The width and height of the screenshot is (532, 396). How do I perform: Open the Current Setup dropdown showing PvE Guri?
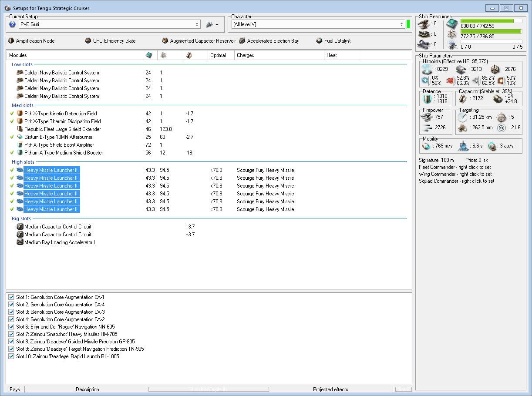(110, 24)
